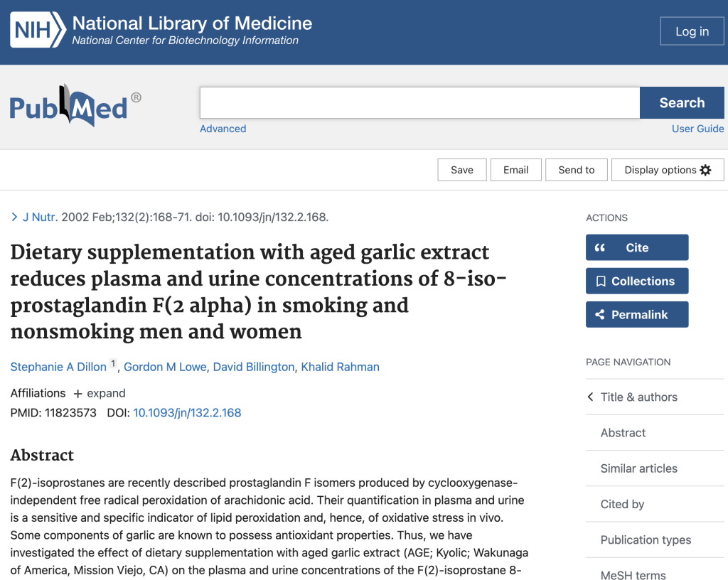Screen dimensions: 728x580
Task: View author Gordon M Lowe
Action: (x=165, y=367)
